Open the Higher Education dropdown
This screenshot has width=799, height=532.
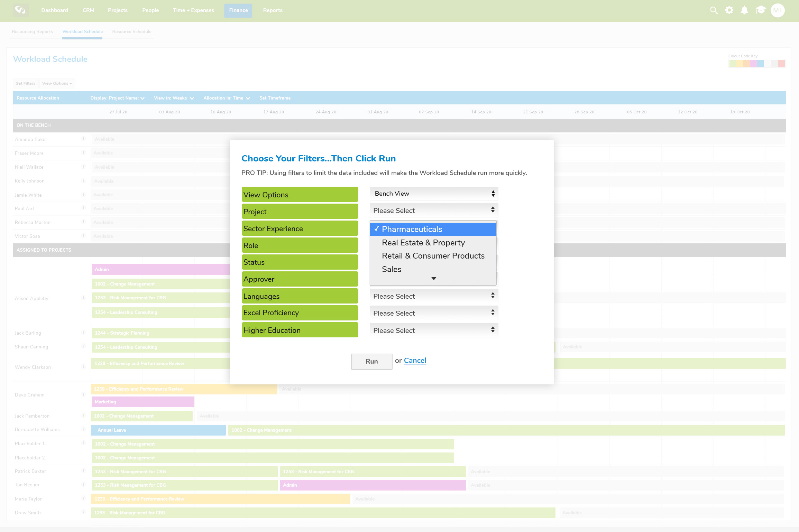[434, 330]
